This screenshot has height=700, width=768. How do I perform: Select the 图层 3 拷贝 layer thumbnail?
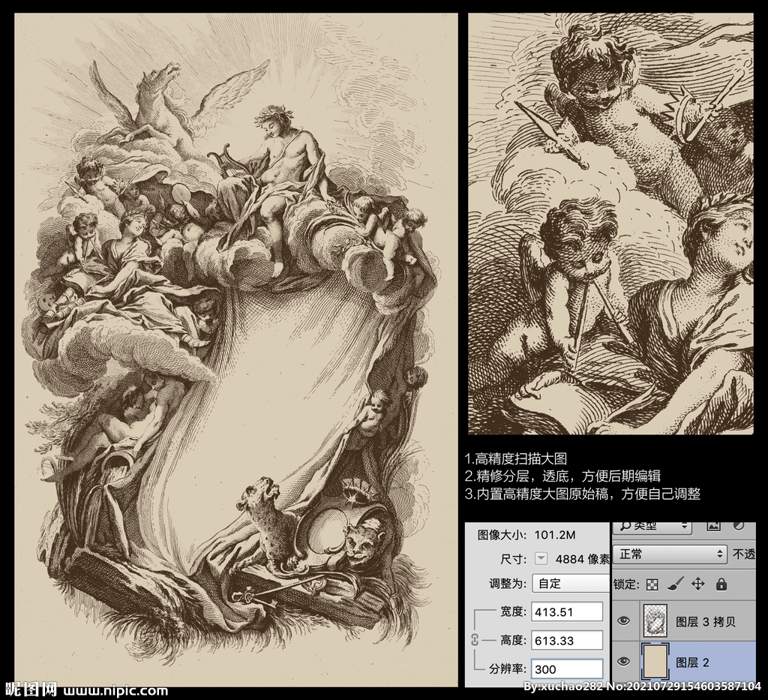(654, 620)
